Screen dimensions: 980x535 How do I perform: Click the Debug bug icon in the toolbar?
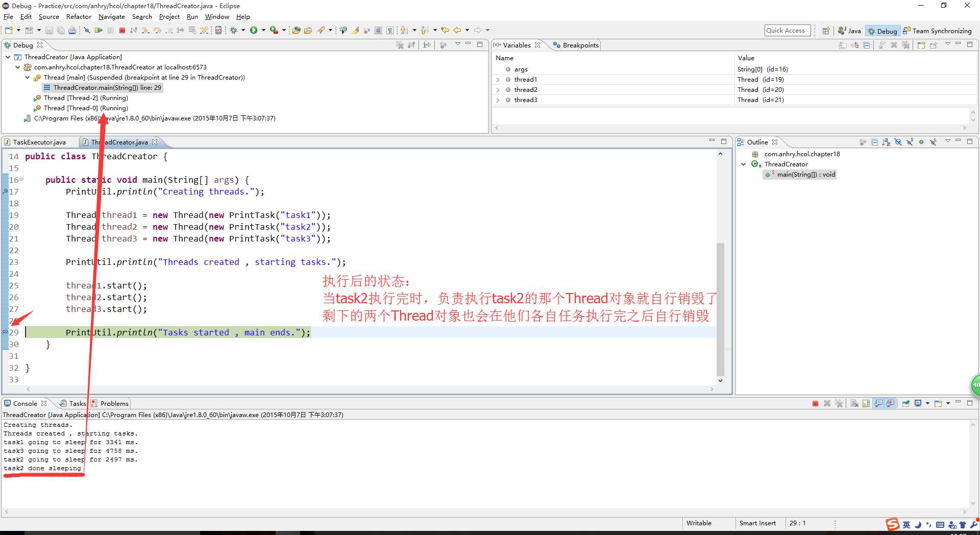233,31
